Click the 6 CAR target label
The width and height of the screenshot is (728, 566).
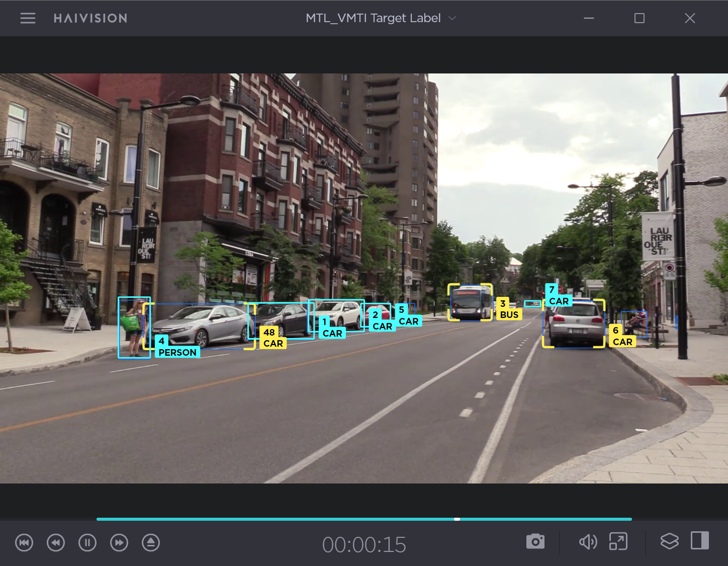622,336
